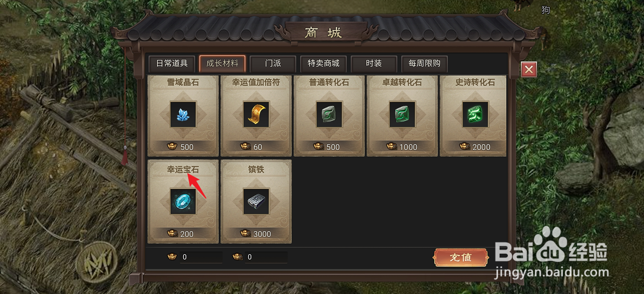Go to the 特卖商城 tab
The height and width of the screenshot is (294, 644).
pyautogui.click(x=323, y=64)
